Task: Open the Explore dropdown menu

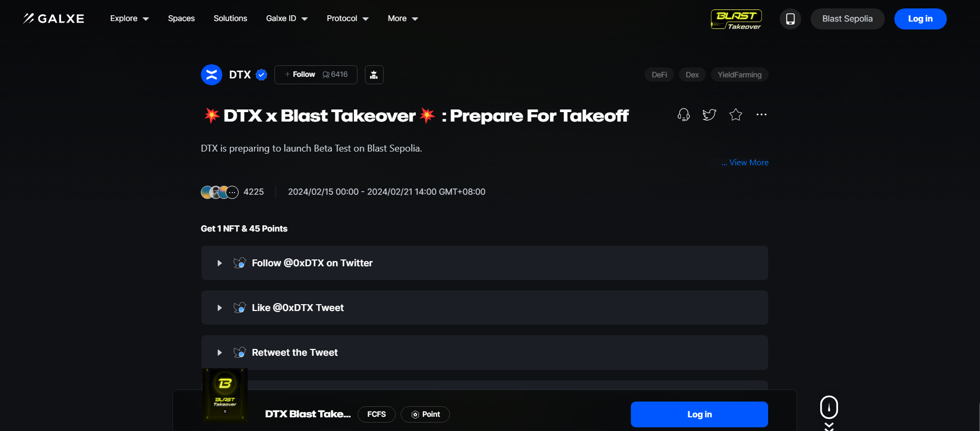Action: [x=129, y=18]
